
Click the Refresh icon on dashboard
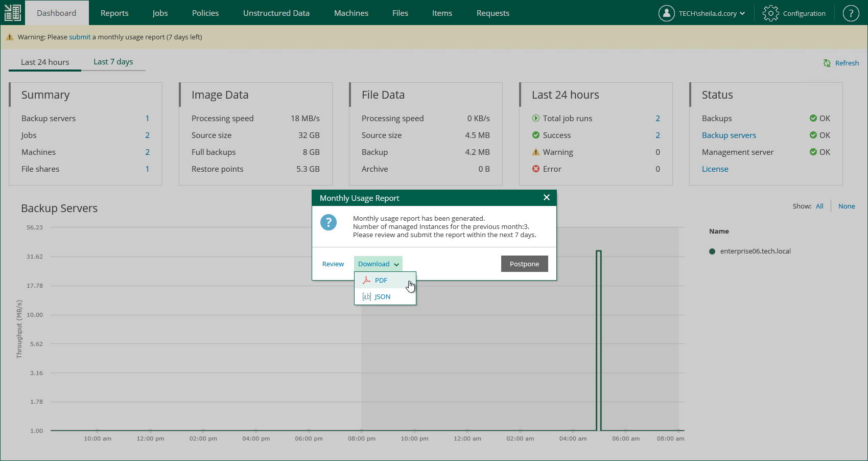pyautogui.click(x=827, y=63)
